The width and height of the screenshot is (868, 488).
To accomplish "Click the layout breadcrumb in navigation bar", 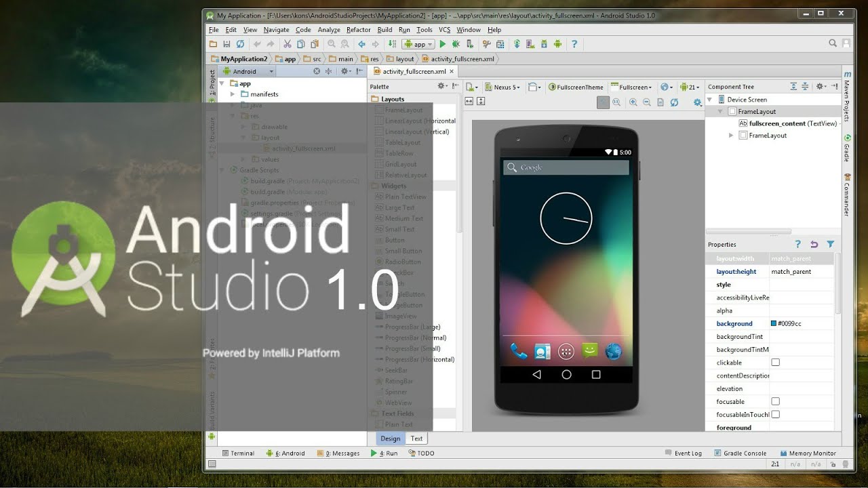I will (401, 59).
